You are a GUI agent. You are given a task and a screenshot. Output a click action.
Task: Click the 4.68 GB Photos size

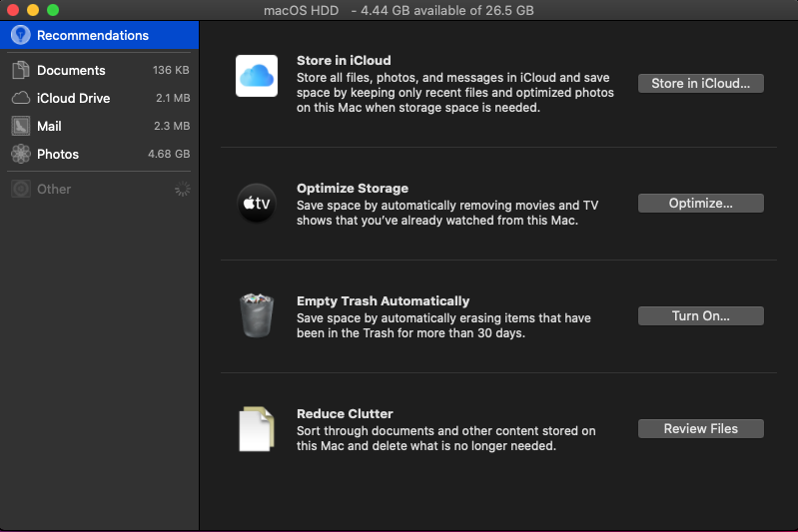tap(169, 154)
